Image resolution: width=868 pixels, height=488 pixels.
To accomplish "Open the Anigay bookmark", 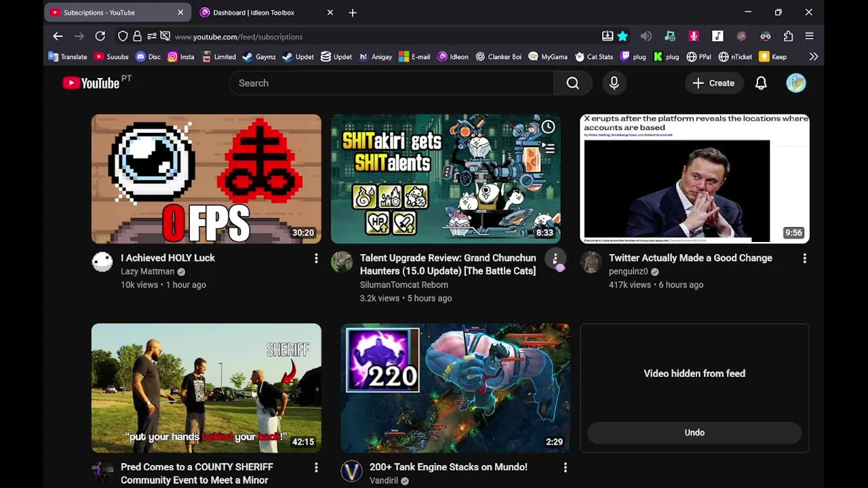I will tap(376, 57).
